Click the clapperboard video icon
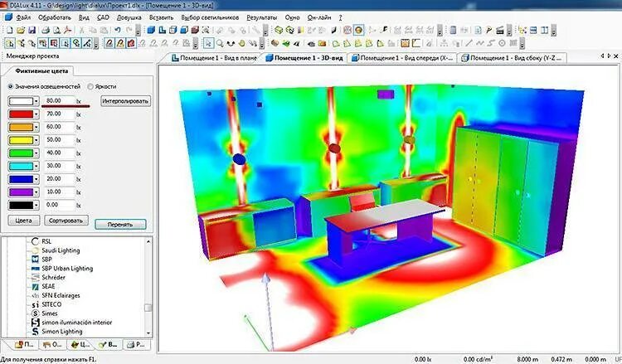The image size is (622, 364). click(x=500, y=31)
